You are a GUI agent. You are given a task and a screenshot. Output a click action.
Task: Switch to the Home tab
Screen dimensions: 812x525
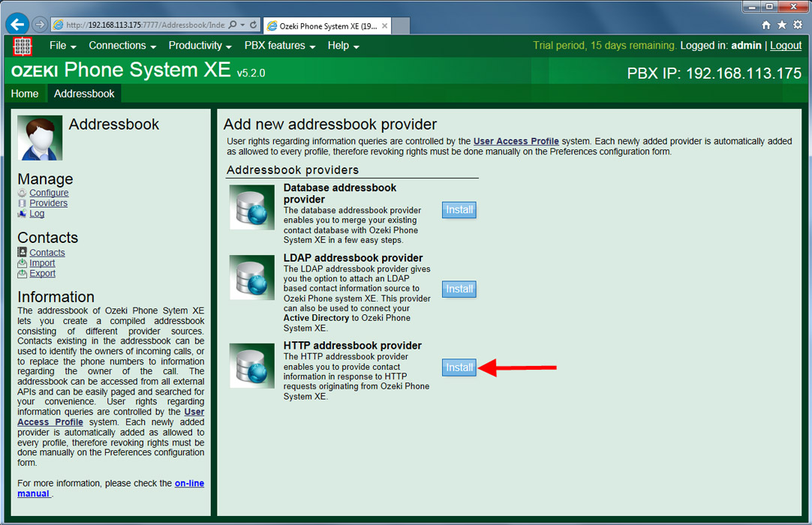[x=25, y=94]
